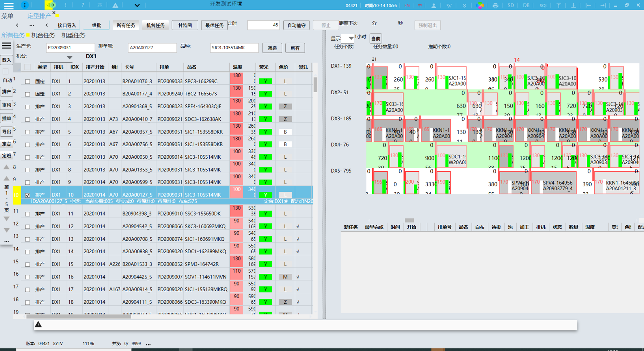Click the 志 log icon
Image resolution: width=644 pixels, height=351 pixels.
[100, 5]
